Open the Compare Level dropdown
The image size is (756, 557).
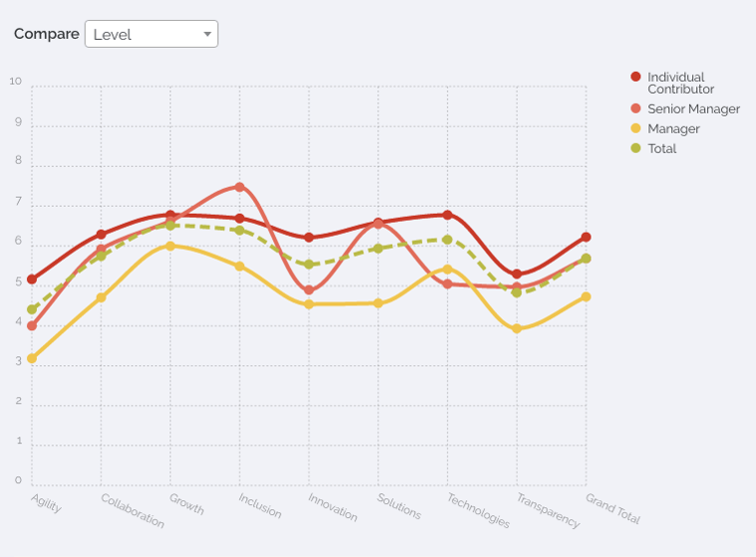(151, 34)
